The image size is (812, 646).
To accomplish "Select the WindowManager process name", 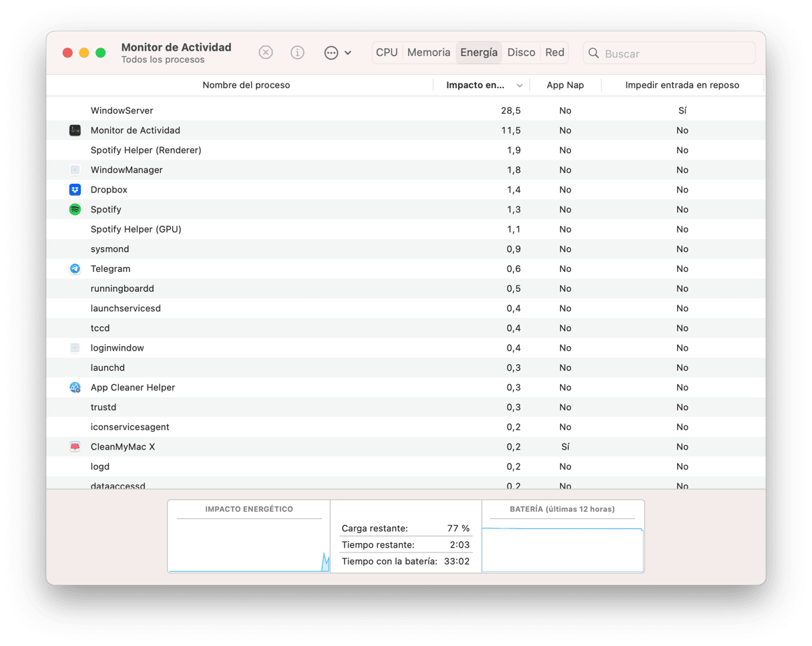I will click(127, 170).
